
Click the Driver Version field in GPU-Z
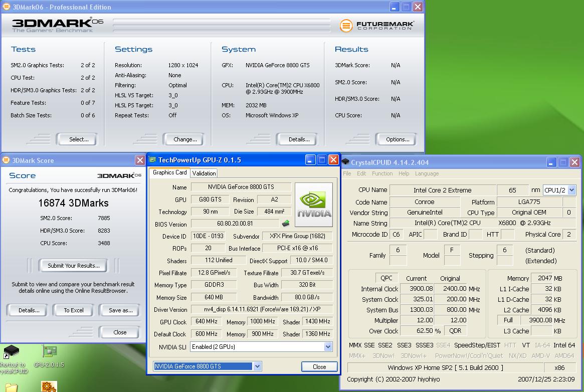click(262, 309)
